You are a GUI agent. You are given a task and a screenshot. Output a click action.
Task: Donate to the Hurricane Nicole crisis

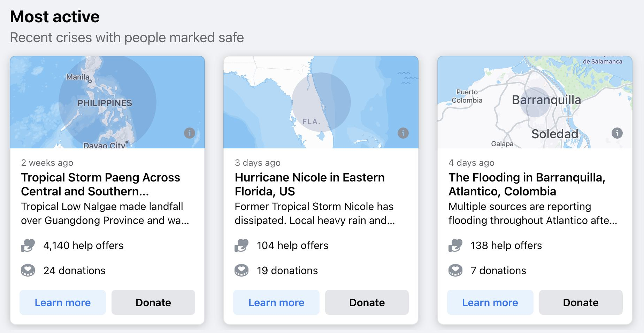366,302
